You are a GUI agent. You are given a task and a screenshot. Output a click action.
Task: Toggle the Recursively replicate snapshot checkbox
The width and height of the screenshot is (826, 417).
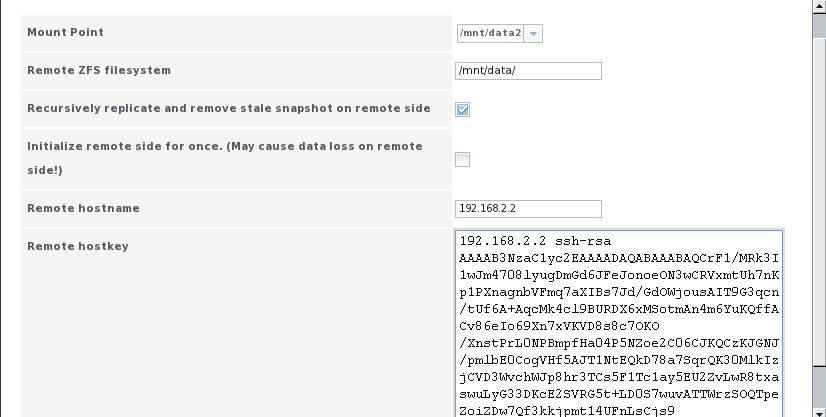(x=463, y=109)
